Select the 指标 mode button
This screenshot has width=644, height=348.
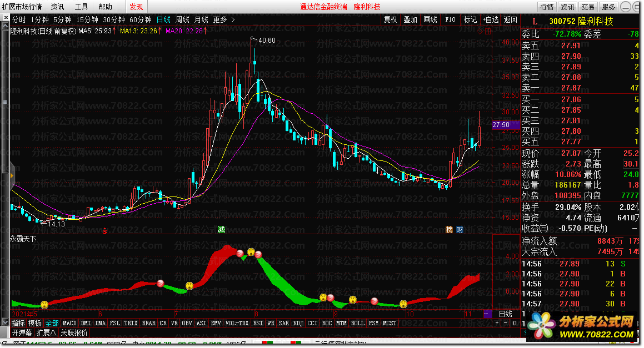coord(18,323)
